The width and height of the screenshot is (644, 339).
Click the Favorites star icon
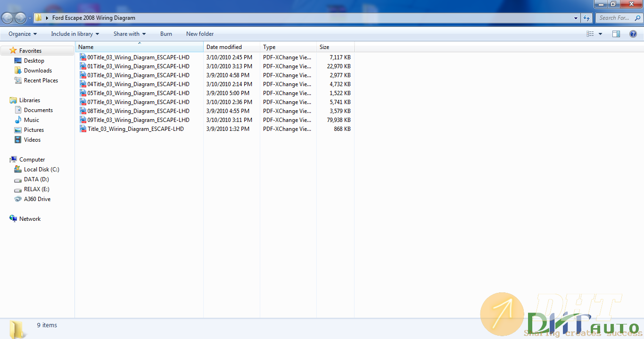[13, 50]
